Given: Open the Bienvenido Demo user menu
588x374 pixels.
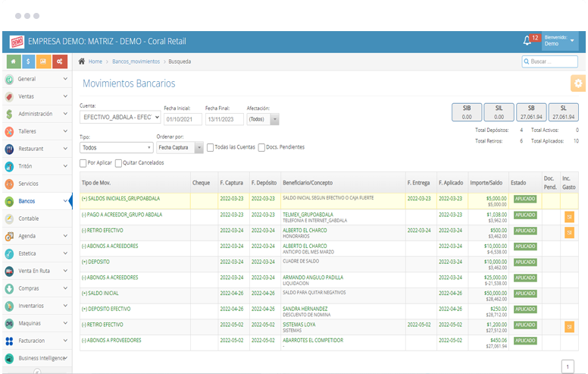Looking at the screenshot, I should [x=559, y=40].
